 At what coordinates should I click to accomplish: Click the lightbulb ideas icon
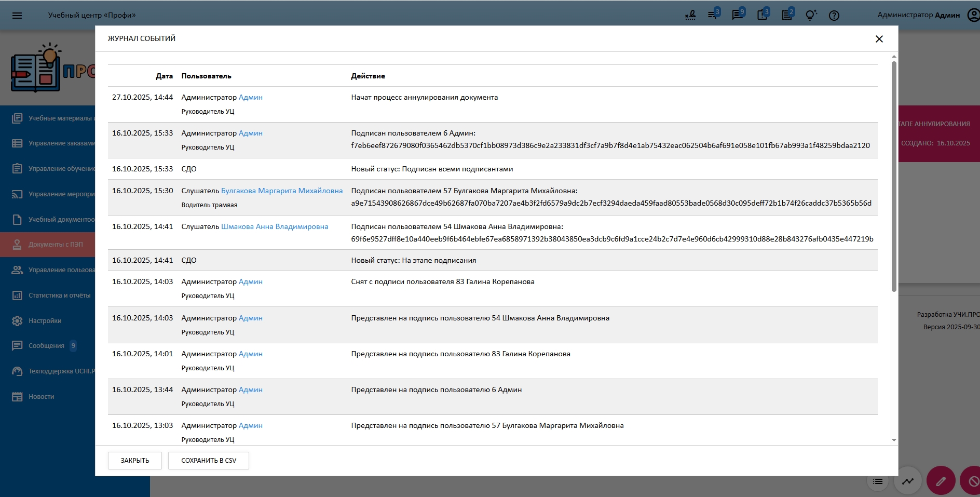(x=810, y=16)
